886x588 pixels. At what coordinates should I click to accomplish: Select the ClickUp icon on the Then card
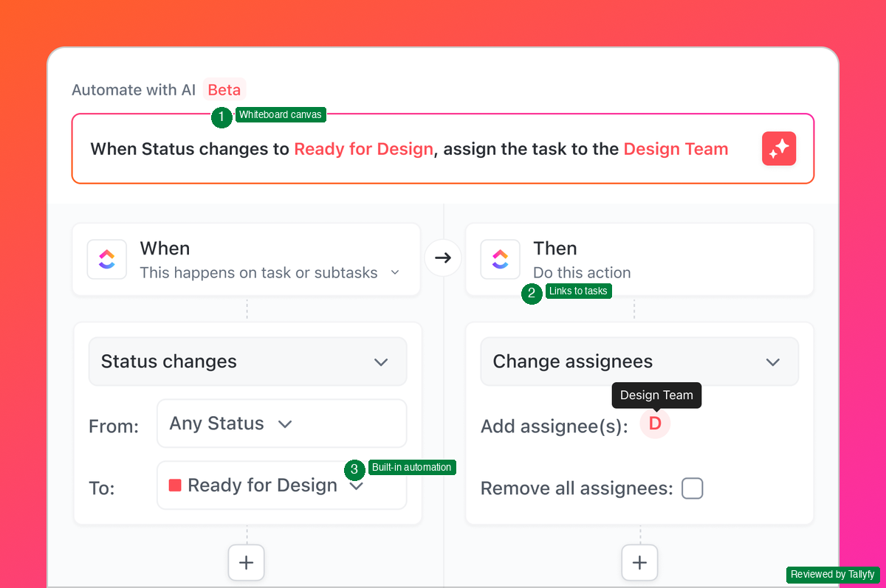pos(500,259)
